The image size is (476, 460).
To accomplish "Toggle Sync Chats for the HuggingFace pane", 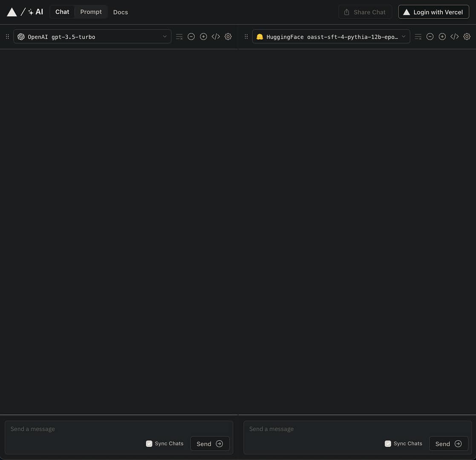I will coord(387,443).
